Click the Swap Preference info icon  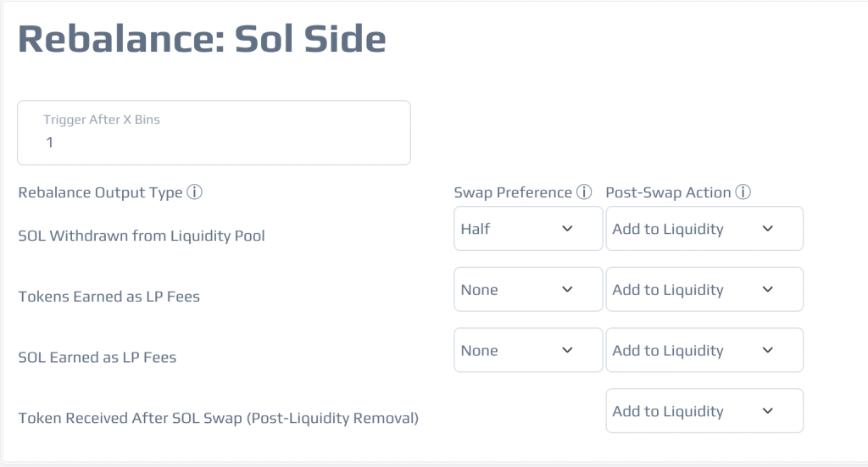(x=584, y=192)
